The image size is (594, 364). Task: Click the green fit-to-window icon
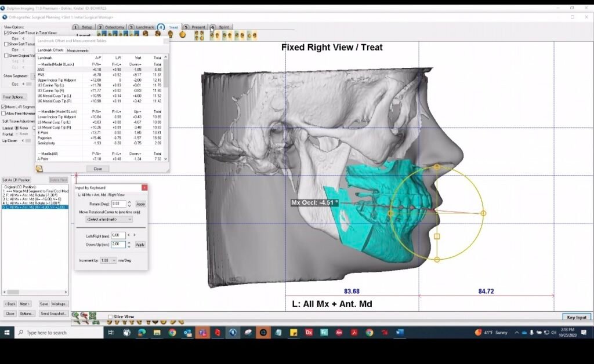(x=93, y=316)
